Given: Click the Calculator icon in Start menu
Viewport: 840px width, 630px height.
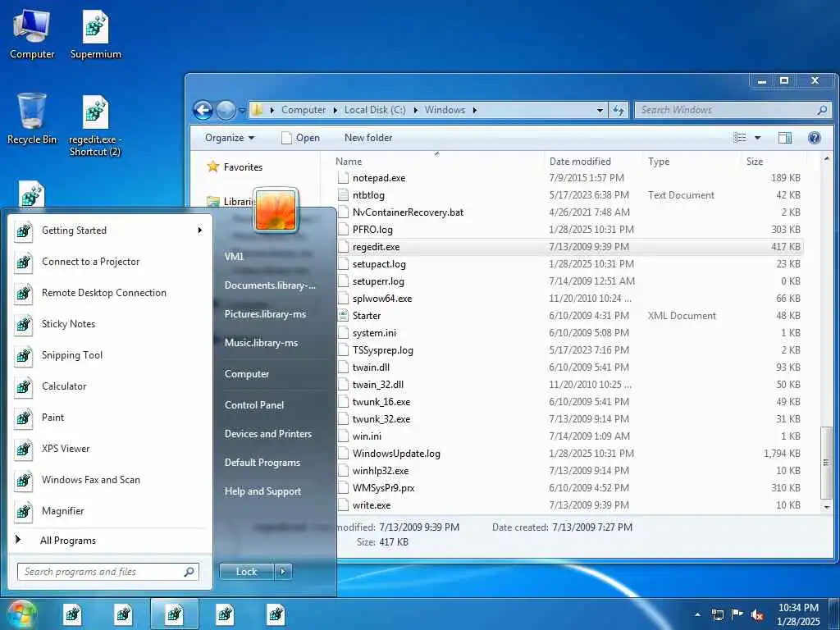Looking at the screenshot, I should pos(24,386).
